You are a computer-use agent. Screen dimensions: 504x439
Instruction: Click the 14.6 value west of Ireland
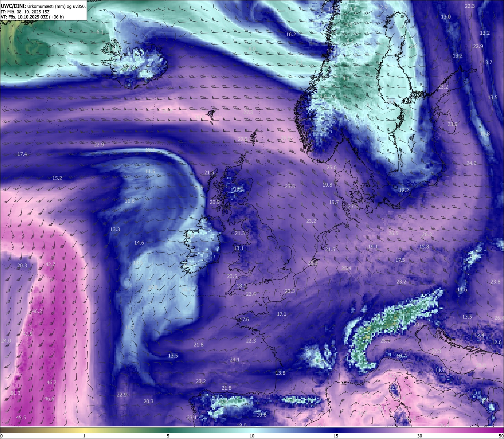(139, 243)
